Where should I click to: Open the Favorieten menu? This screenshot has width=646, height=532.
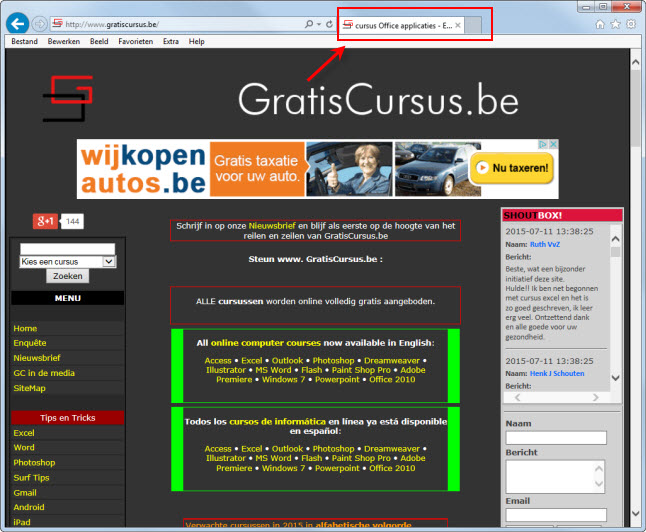tap(136, 41)
